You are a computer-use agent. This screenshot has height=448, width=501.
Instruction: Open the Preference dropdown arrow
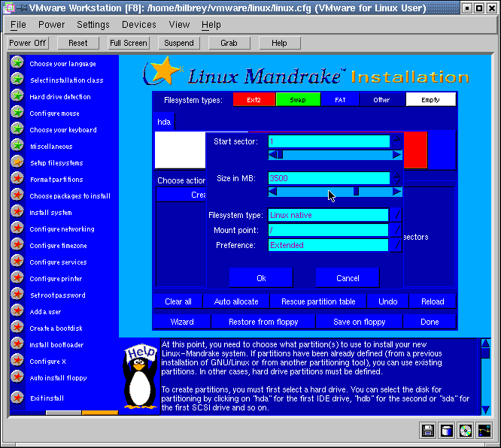[x=396, y=245]
